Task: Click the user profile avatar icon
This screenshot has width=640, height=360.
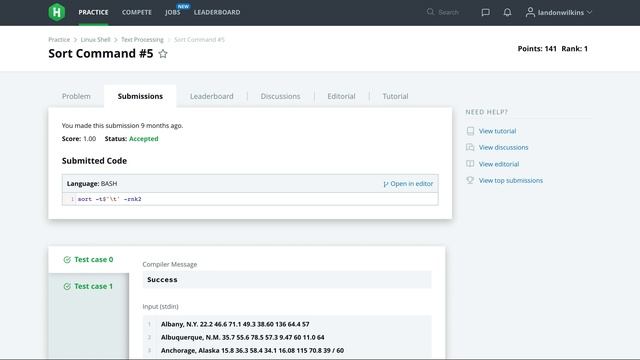Action: [530, 12]
